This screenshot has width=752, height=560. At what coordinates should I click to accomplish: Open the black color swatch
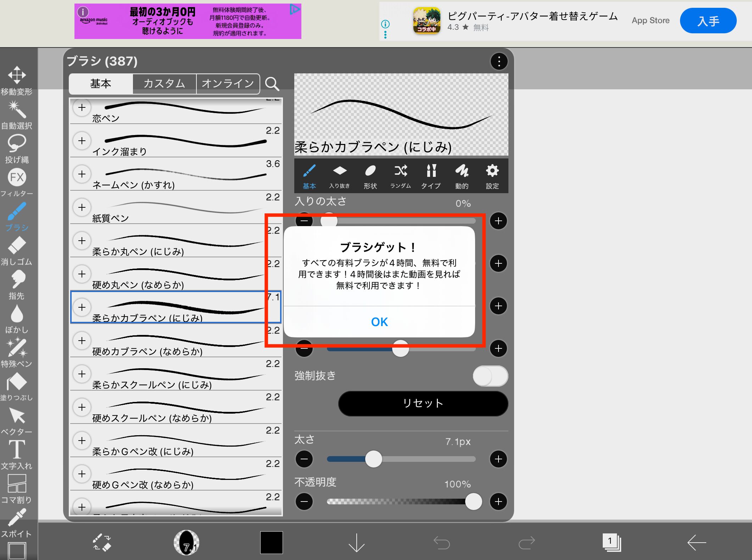point(271,543)
